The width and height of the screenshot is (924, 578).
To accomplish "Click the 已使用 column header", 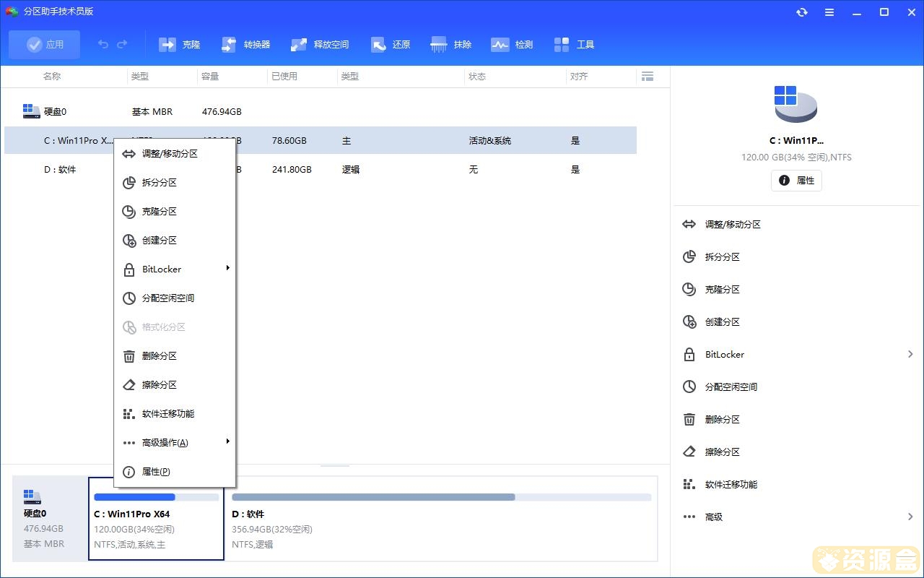I will tap(284, 76).
